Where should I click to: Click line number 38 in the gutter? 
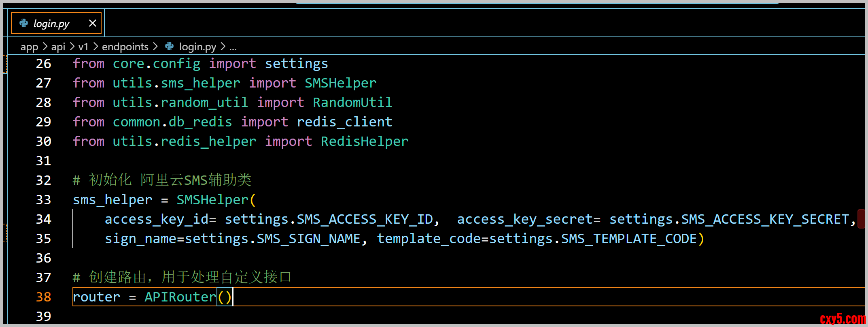(44, 297)
